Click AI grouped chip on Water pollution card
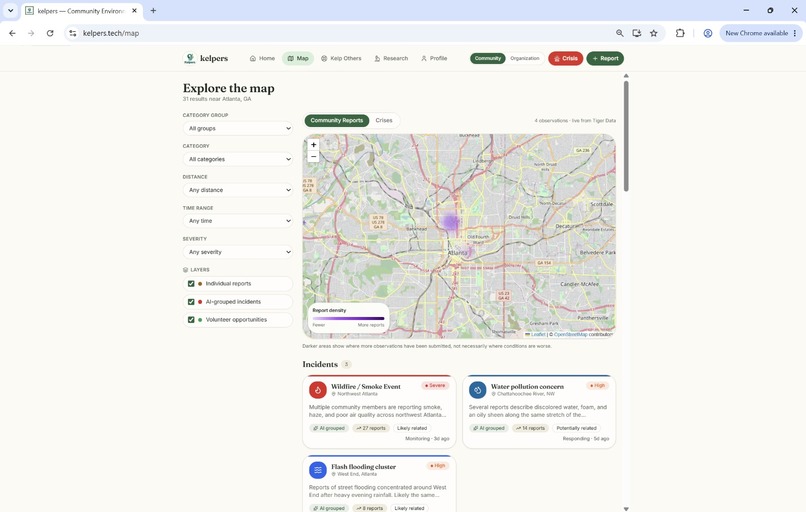The width and height of the screenshot is (806, 512). pos(488,428)
